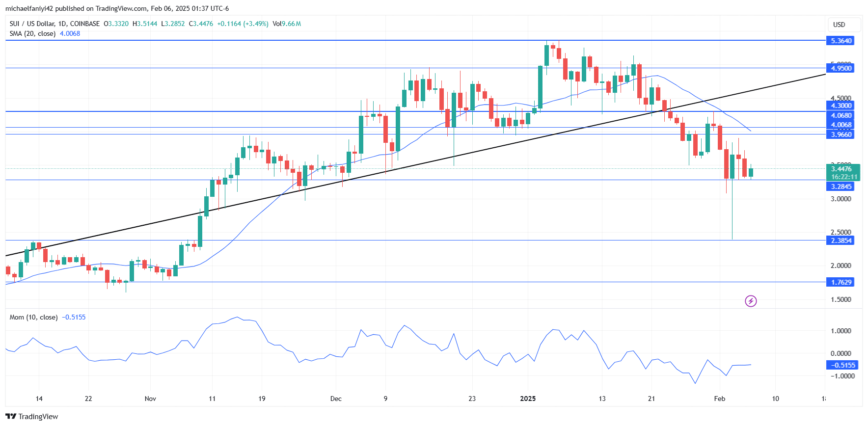Viewport: 868px width, 426px height.
Task: Select the 1.7629 price level label
Action: [841, 282]
